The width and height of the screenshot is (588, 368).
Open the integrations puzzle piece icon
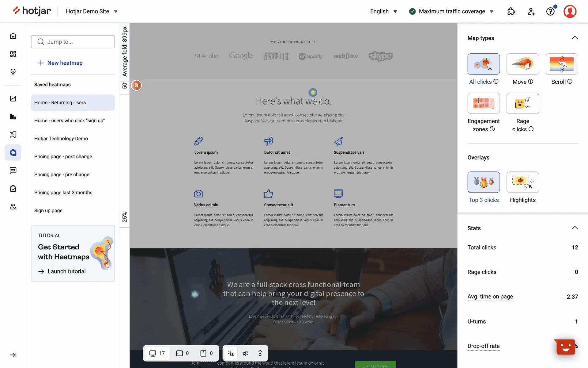pos(511,11)
